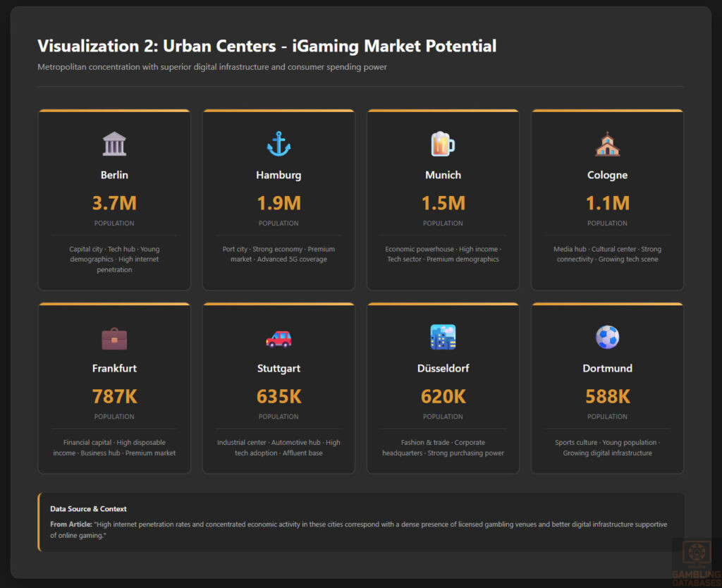Select the Frankfurt population value 787K

114,396
